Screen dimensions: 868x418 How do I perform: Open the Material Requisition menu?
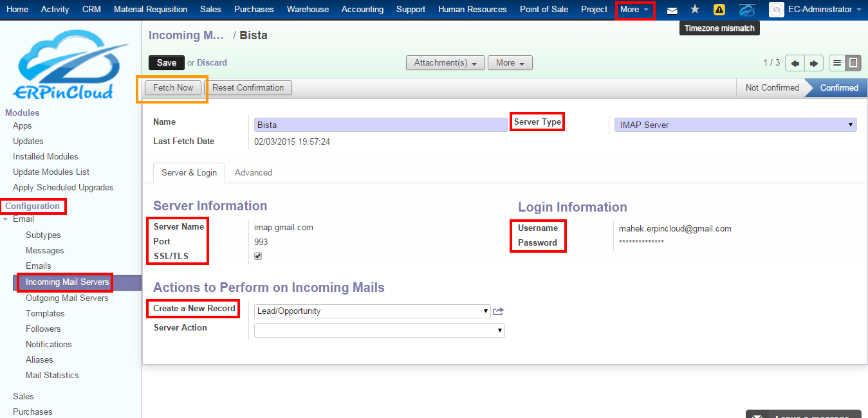coord(151,10)
